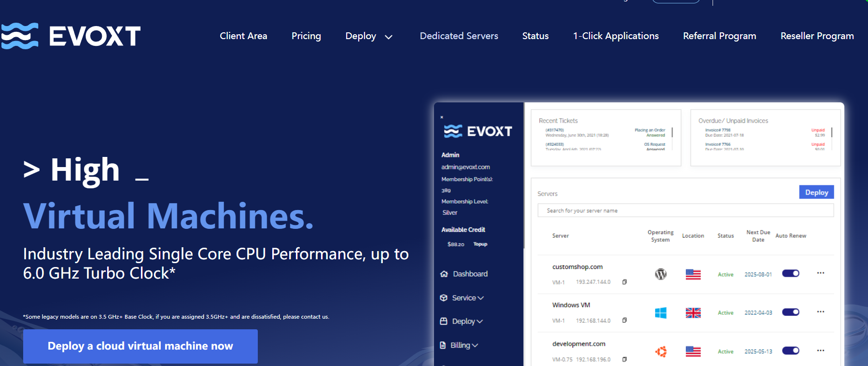Click the UK flag for Windows VM

(x=693, y=313)
